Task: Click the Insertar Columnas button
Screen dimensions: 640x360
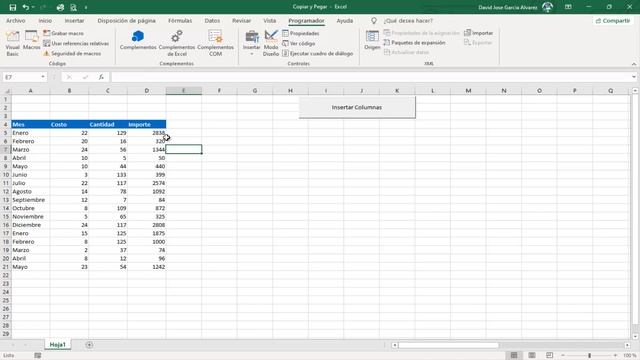Action: point(357,107)
